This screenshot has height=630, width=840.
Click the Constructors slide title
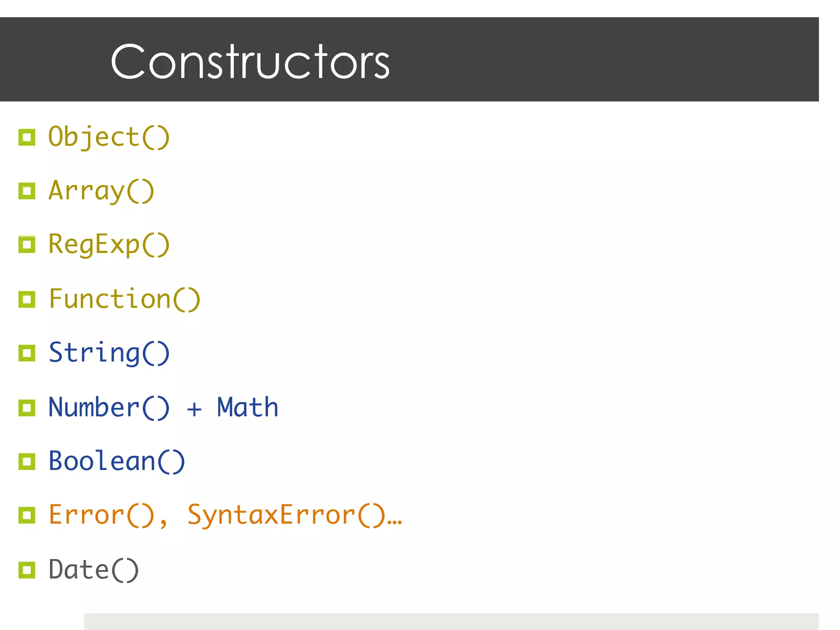(x=250, y=62)
